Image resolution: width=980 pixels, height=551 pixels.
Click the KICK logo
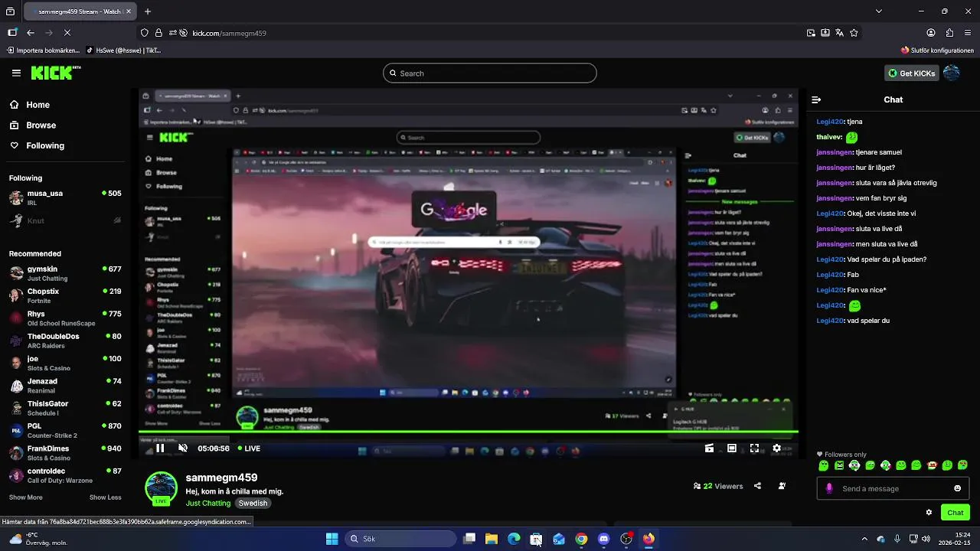[55, 73]
